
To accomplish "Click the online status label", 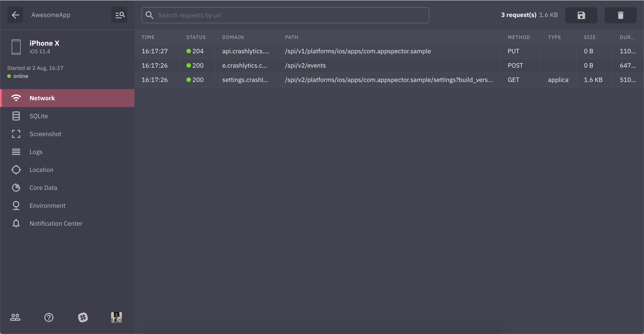I will (x=21, y=76).
